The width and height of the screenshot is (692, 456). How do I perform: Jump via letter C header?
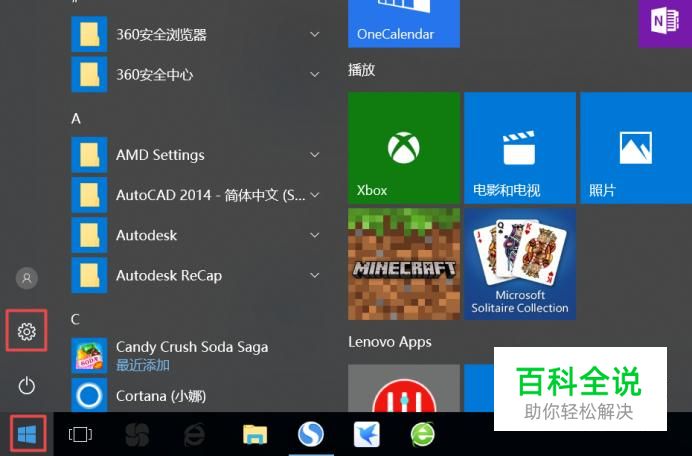coord(75,319)
